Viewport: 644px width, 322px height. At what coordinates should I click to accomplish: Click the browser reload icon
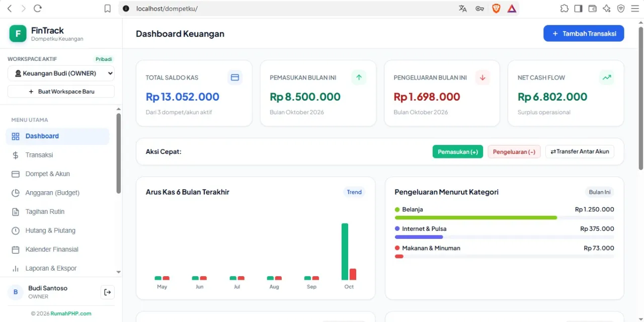point(37,9)
